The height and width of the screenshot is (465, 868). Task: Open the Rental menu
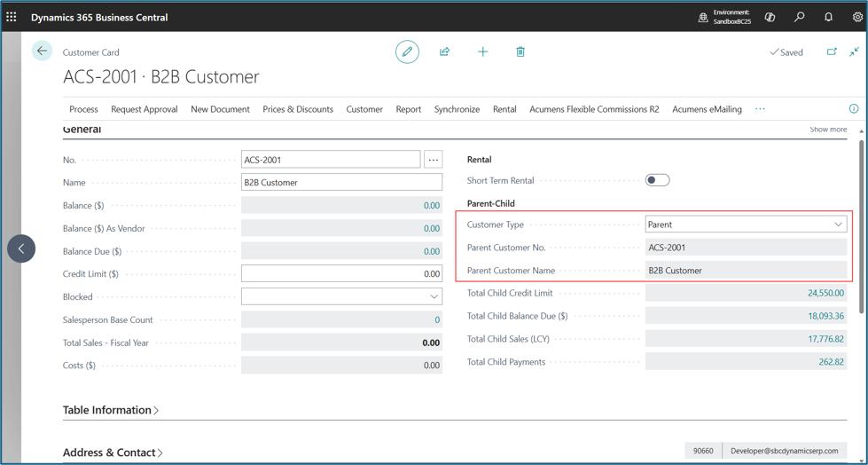504,109
